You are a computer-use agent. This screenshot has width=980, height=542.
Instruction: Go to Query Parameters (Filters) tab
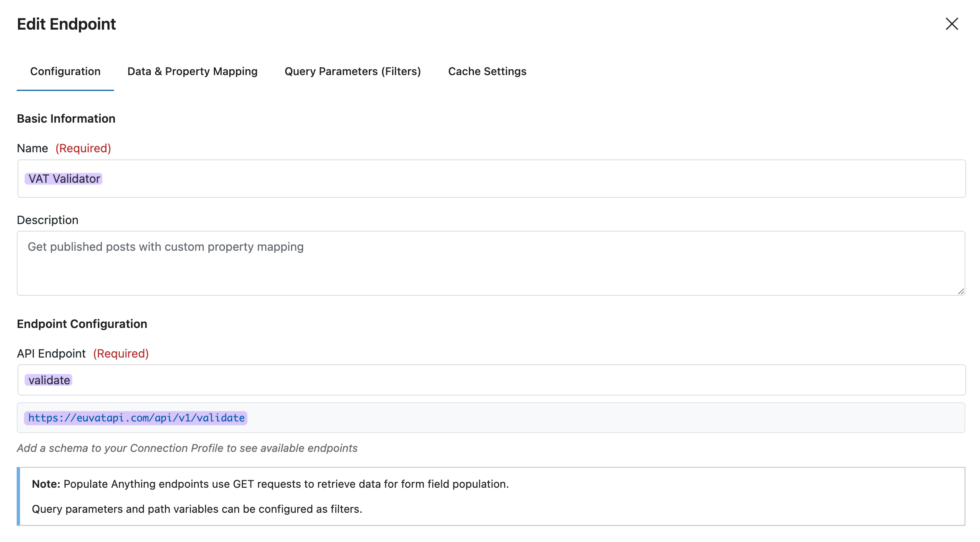pos(352,71)
